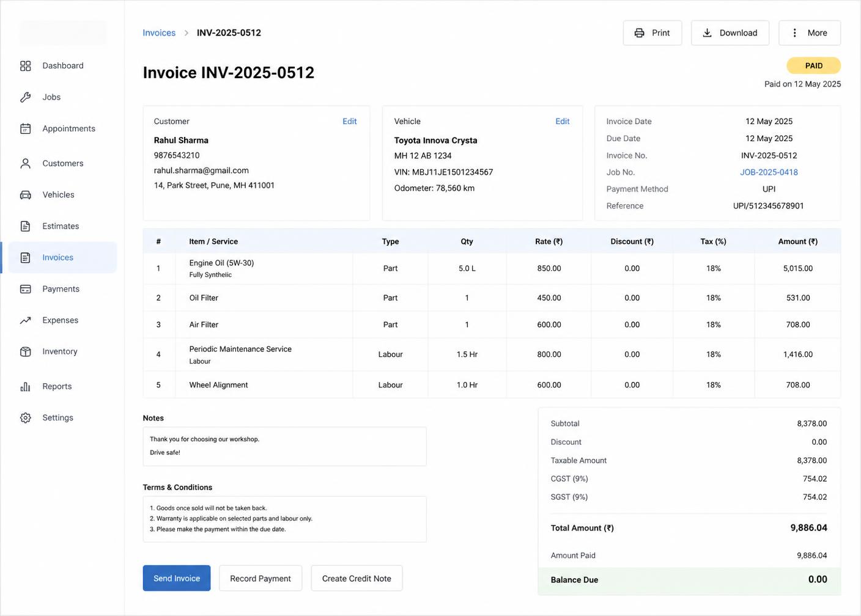Open job link JOB-2025-0418
The image size is (861, 616).
769,172
